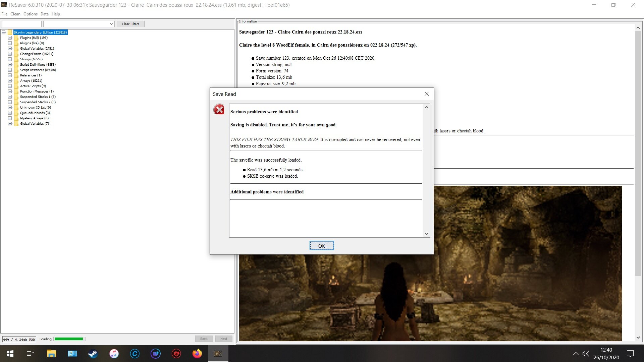
Task: Open Firefox from the taskbar
Action: 197,354
